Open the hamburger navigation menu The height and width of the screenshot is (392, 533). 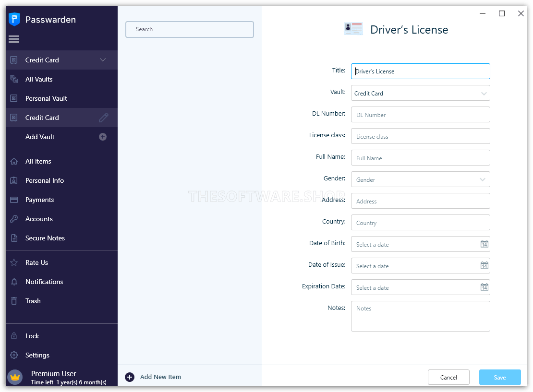click(14, 39)
